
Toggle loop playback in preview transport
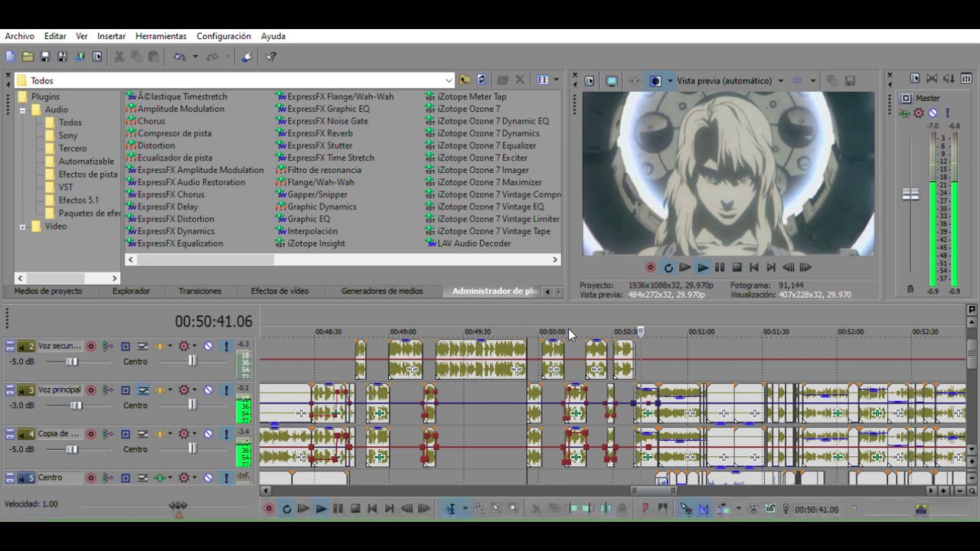pyautogui.click(x=668, y=267)
